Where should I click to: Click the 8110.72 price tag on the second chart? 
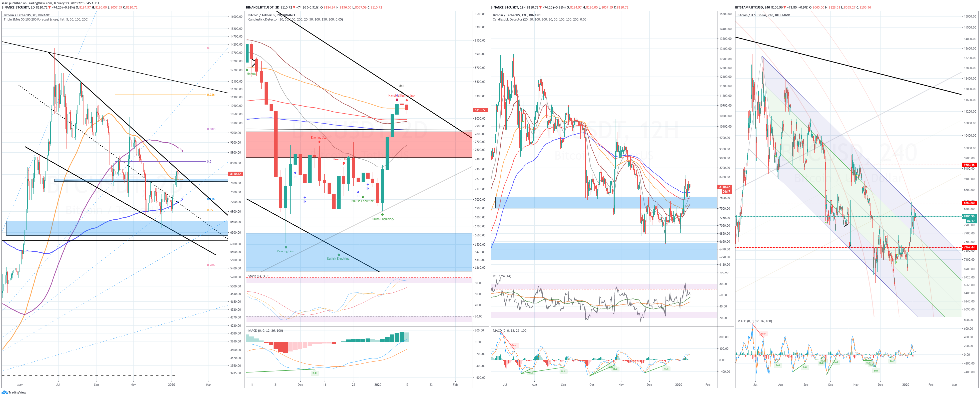coord(480,110)
